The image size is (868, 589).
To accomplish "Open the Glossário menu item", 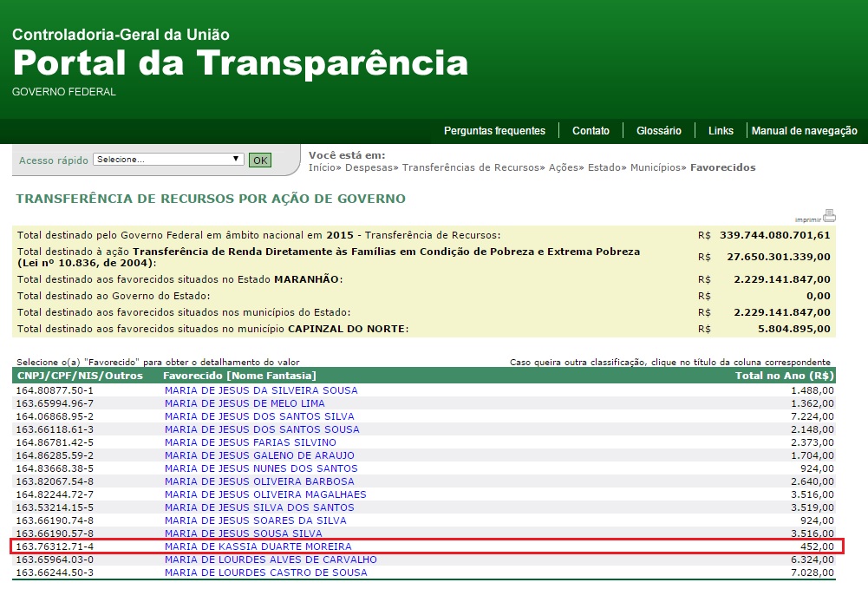I will (658, 131).
